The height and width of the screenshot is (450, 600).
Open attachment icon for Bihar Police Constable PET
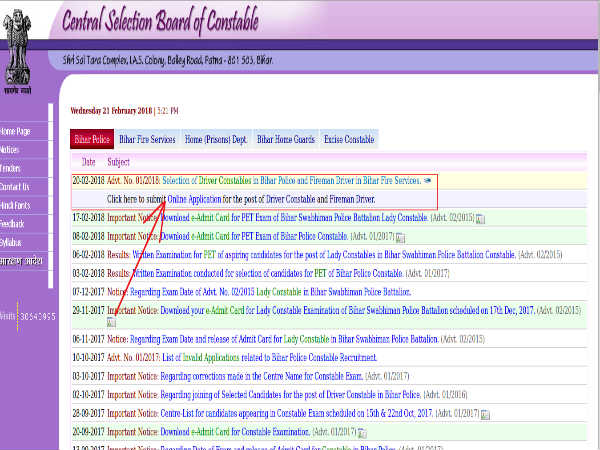[x=400, y=238]
